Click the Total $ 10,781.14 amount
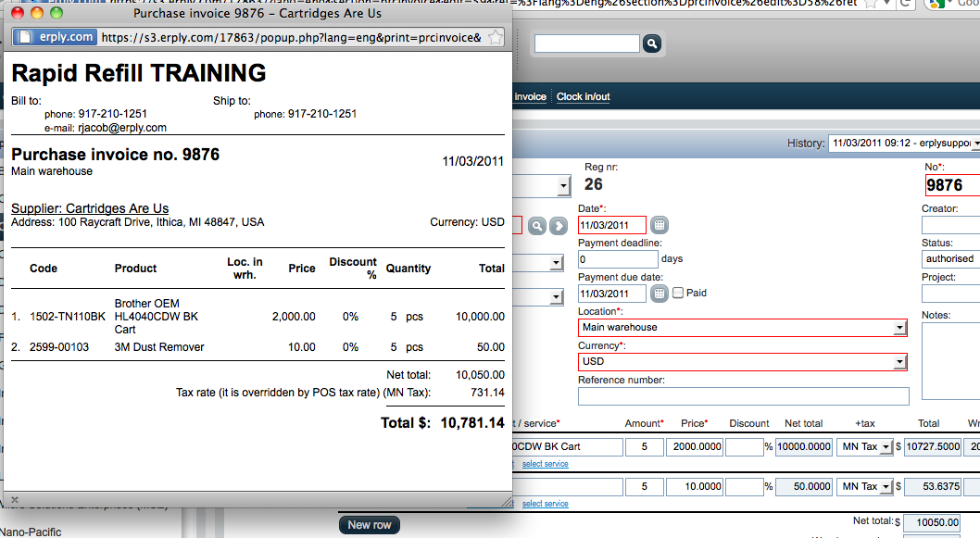Viewport: 980px width, 538px height. [x=471, y=423]
